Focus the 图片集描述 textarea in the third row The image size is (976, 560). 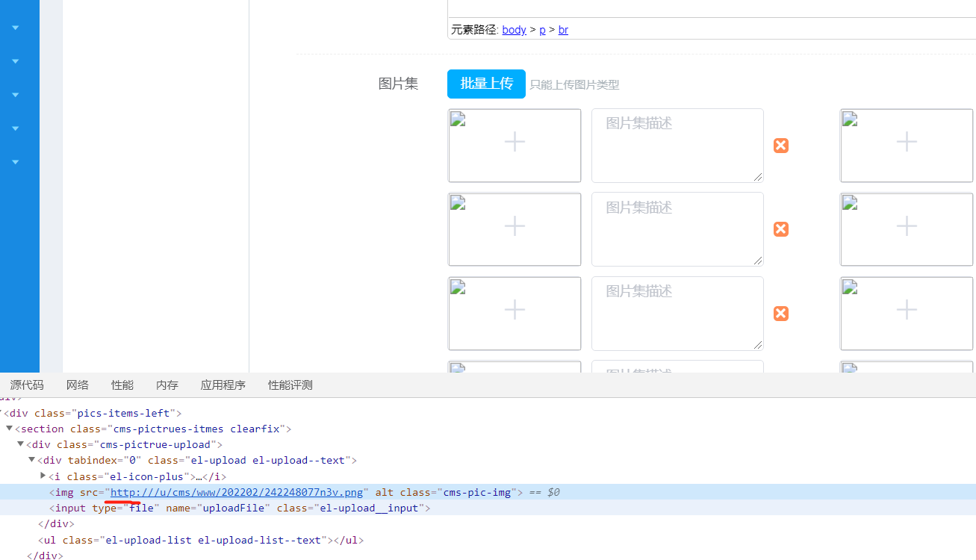(x=677, y=314)
